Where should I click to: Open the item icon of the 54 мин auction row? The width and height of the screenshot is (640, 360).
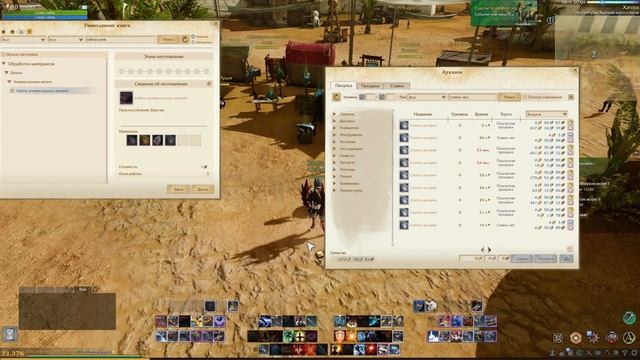coord(404,163)
